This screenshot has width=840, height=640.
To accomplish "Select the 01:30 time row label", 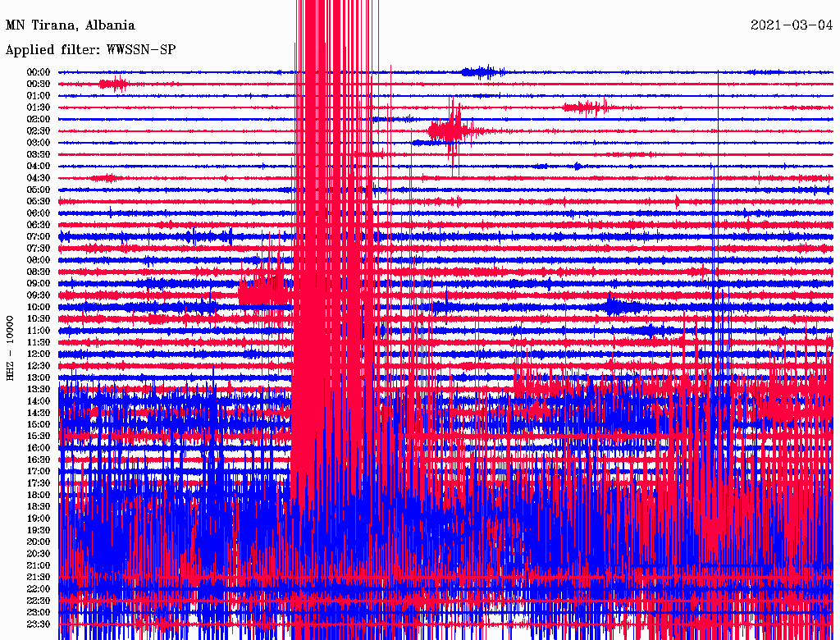I will 39,107.
